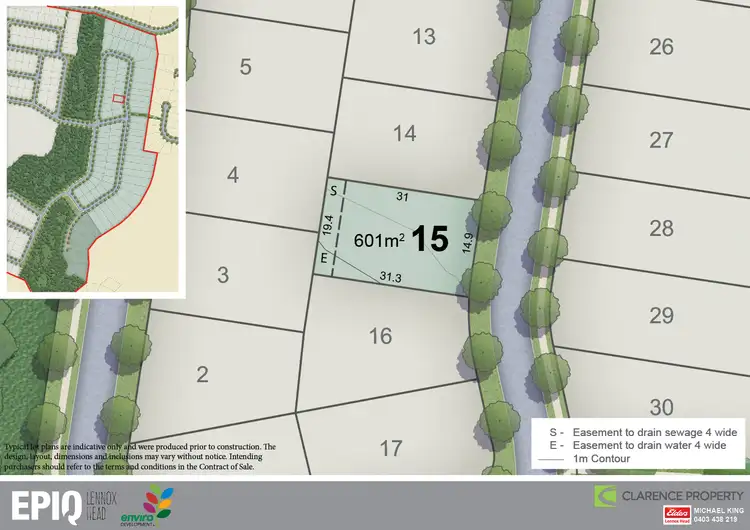
Task: Select lot 14 on the plan
Action: [404, 133]
